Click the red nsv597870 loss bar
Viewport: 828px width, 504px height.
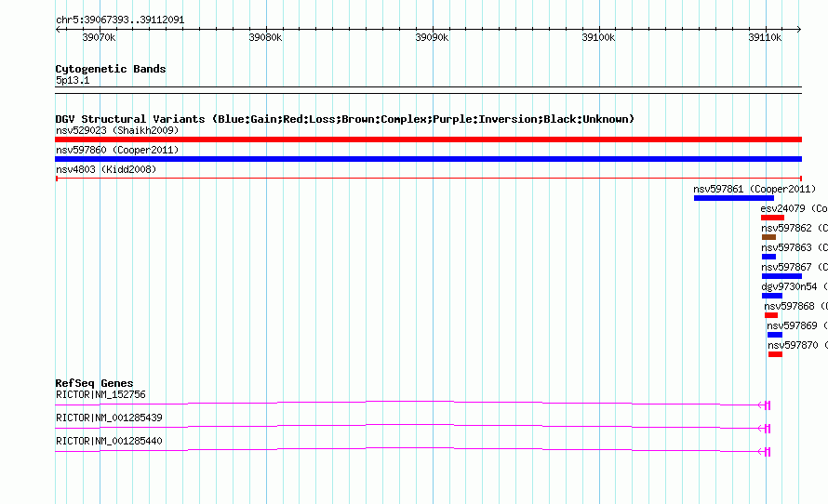775,354
